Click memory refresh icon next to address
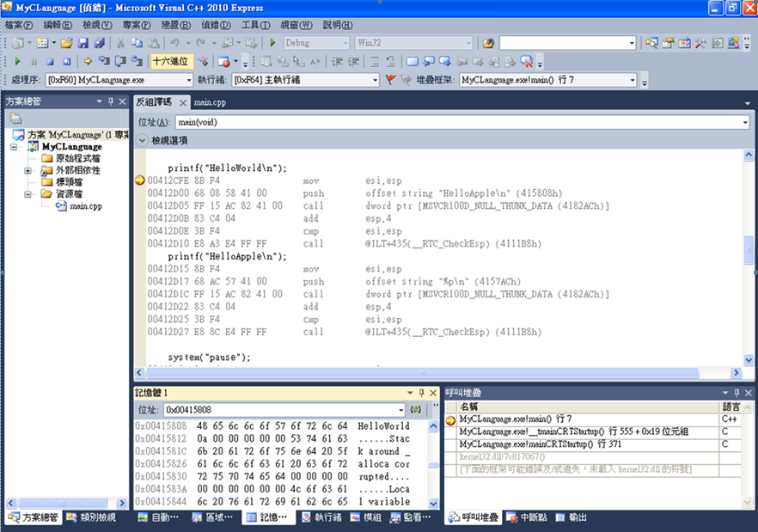 pyautogui.click(x=415, y=410)
